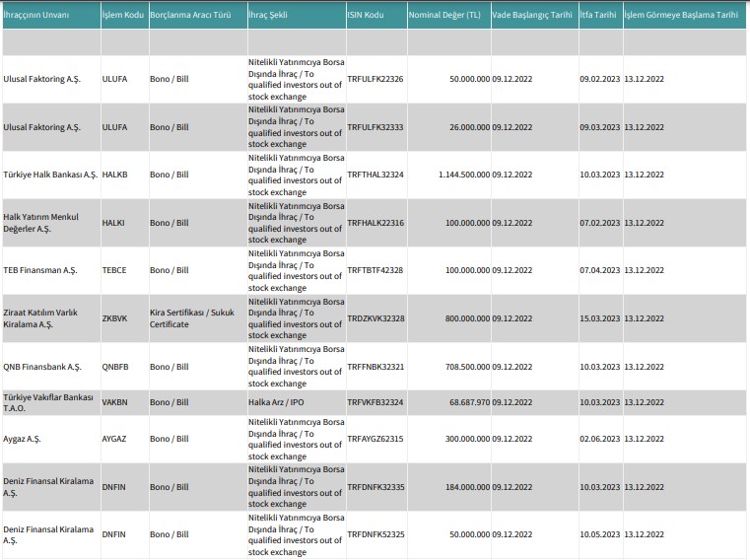Select ISIN code TRFTHAL32324
The width and height of the screenshot is (750, 560).
(375, 175)
